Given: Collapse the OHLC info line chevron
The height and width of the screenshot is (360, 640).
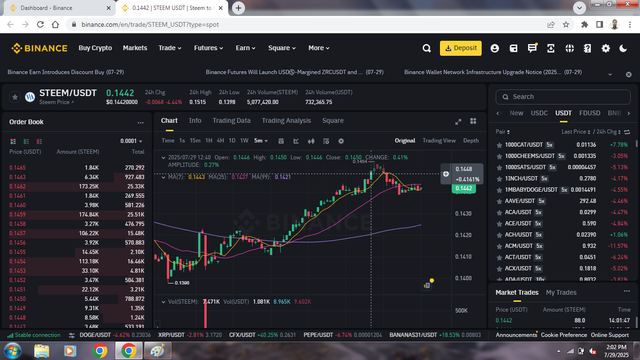Looking at the screenshot, I should tap(163, 158).
